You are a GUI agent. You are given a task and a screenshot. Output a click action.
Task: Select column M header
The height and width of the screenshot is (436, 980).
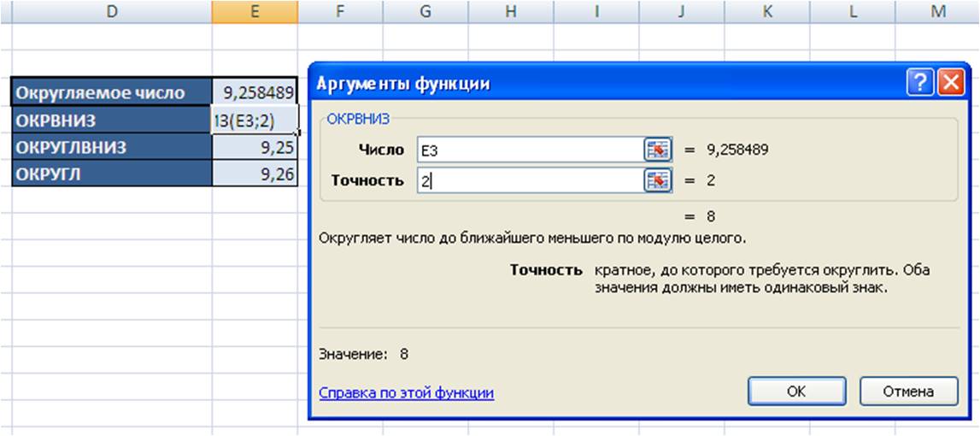(937, 11)
